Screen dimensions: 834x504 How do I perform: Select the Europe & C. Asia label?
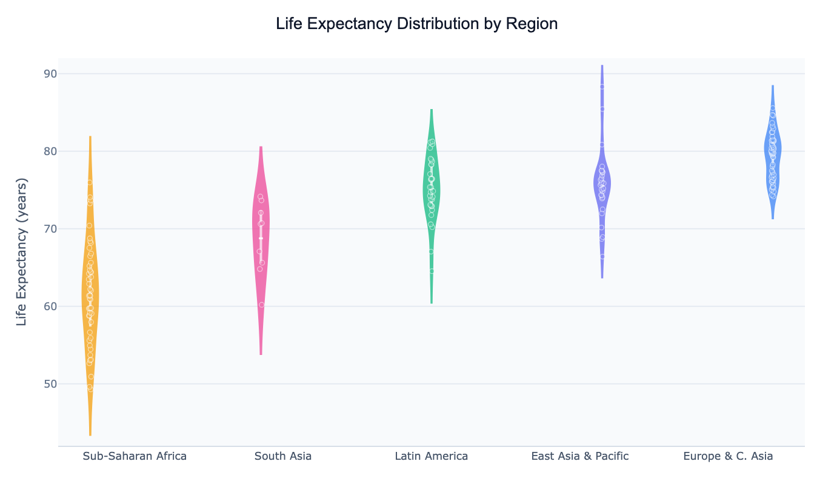coord(728,456)
